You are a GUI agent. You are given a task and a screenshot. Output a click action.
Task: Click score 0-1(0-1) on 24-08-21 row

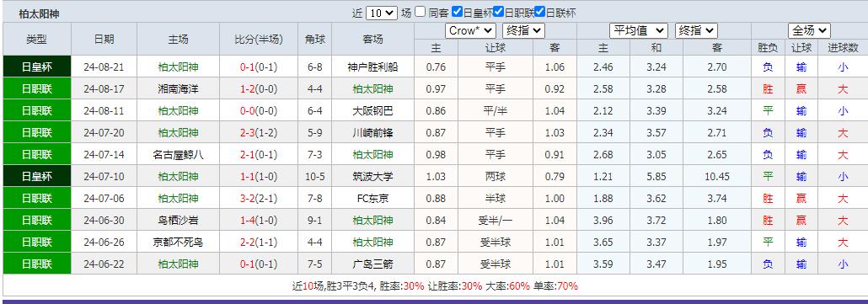click(259, 67)
